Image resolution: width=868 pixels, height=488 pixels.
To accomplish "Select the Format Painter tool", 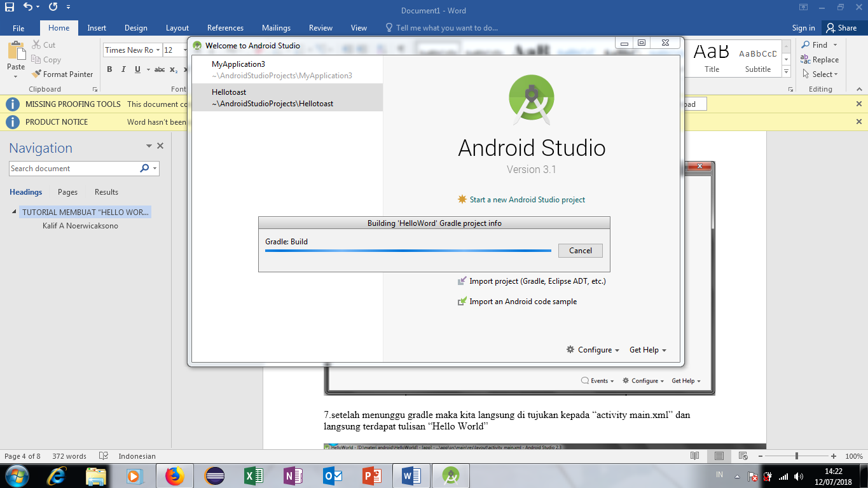I will (63, 74).
